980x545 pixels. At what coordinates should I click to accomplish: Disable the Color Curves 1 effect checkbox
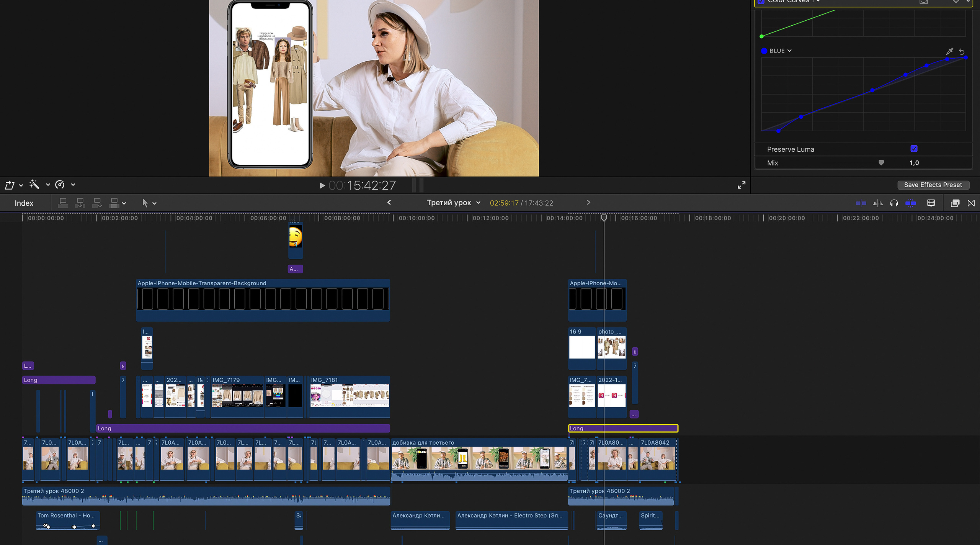tap(761, 2)
